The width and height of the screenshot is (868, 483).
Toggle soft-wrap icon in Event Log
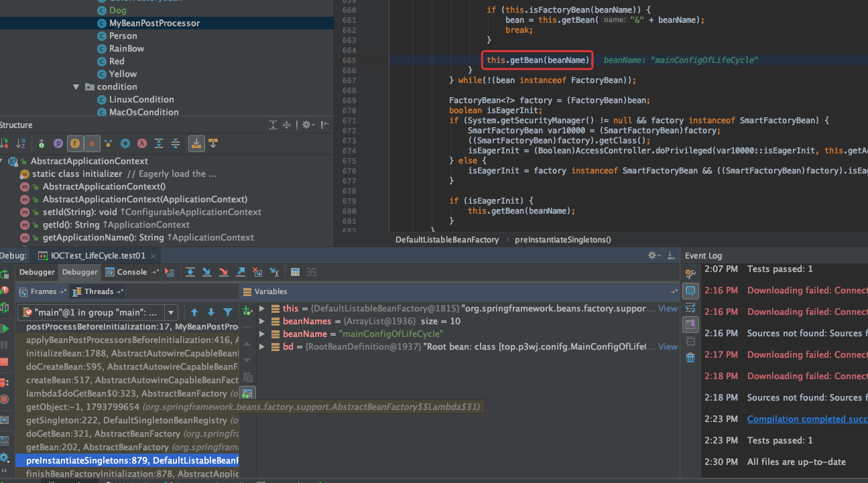690,307
